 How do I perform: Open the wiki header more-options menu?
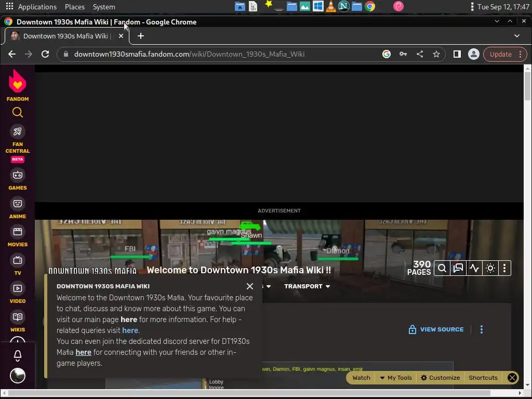(x=504, y=269)
